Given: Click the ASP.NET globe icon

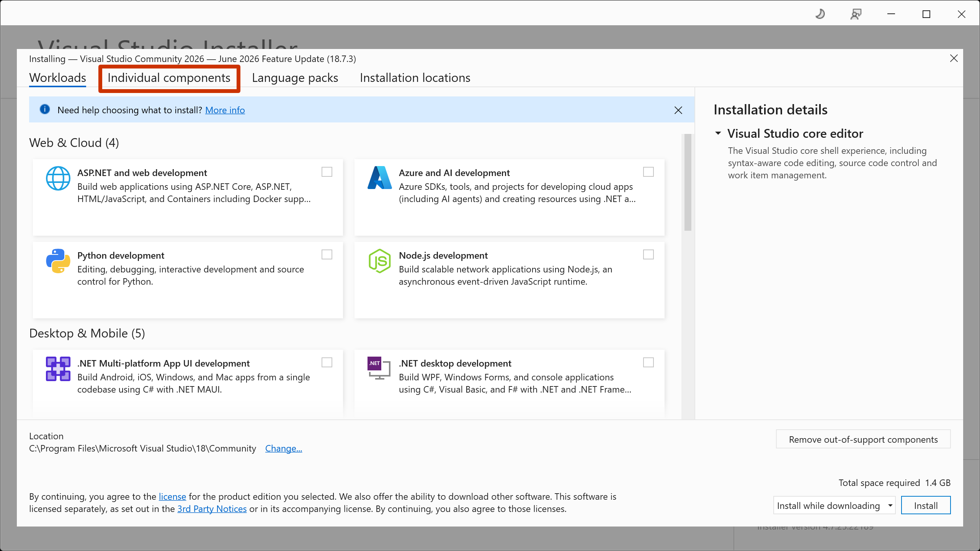Looking at the screenshot, I should pyautogui.click(x=58, y=178).
